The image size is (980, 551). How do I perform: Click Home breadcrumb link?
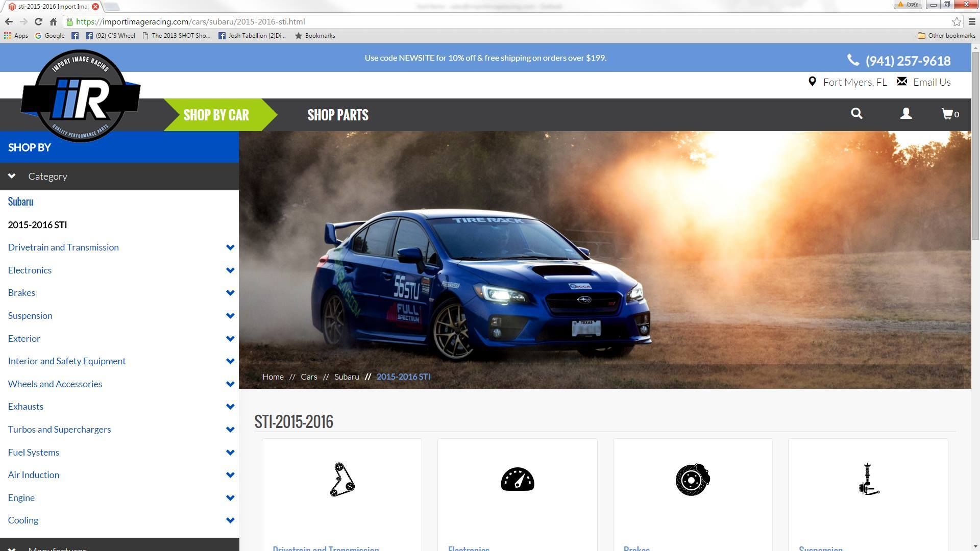point(273,377)
